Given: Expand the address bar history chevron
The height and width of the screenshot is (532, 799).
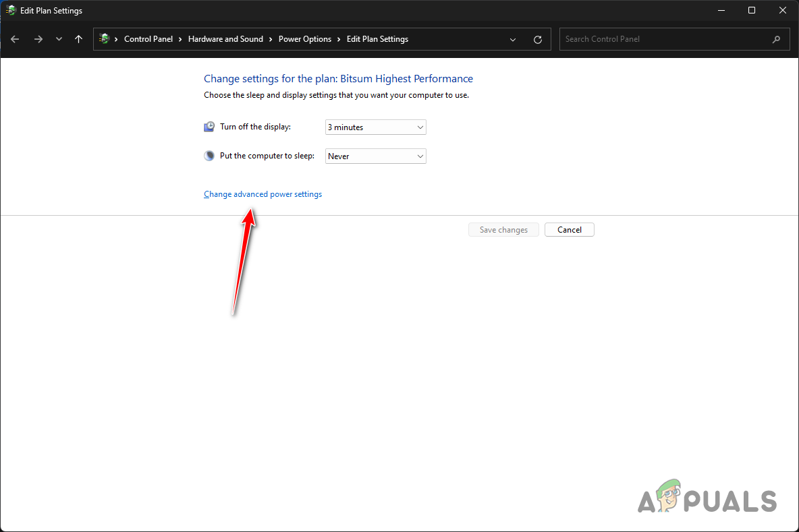Looking at the screenshot, I should click(x=512, y=39).
